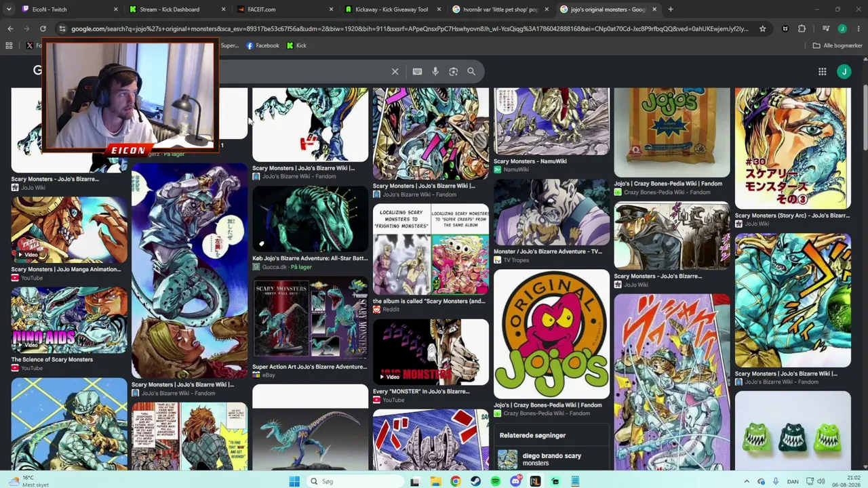Image resolution: width=868 pixels, height=488 pixels.
Task: Open the Kick bookmark
Action: coord(296,45)
